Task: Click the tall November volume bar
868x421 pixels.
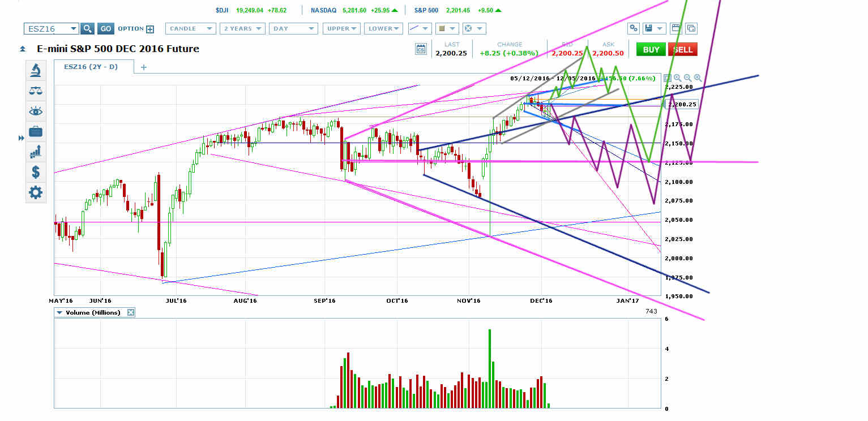Action: coord(489,368)
